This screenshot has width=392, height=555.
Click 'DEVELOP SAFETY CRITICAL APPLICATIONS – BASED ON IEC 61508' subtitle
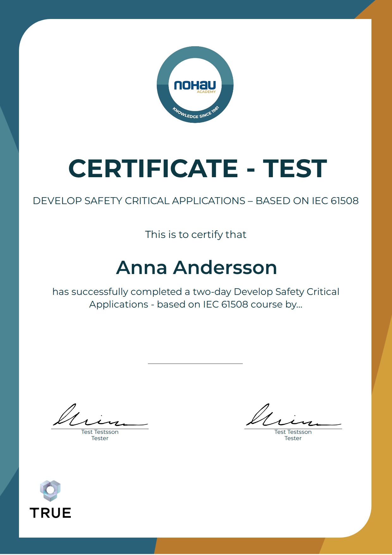196,201
